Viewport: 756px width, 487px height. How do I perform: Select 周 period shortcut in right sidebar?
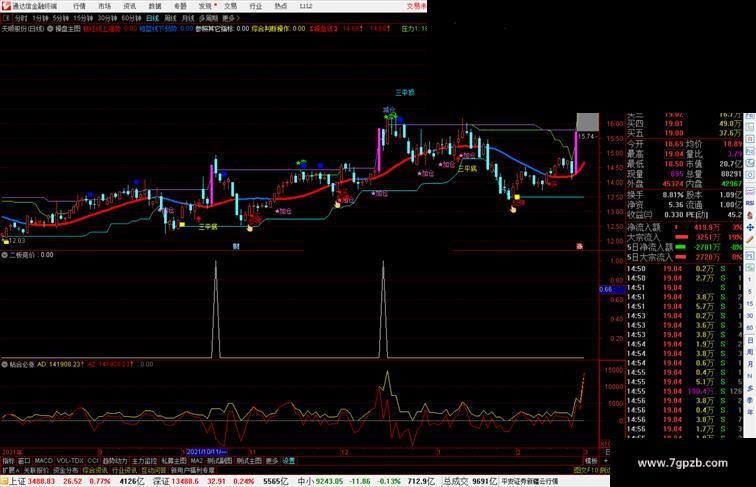(750, 352)
